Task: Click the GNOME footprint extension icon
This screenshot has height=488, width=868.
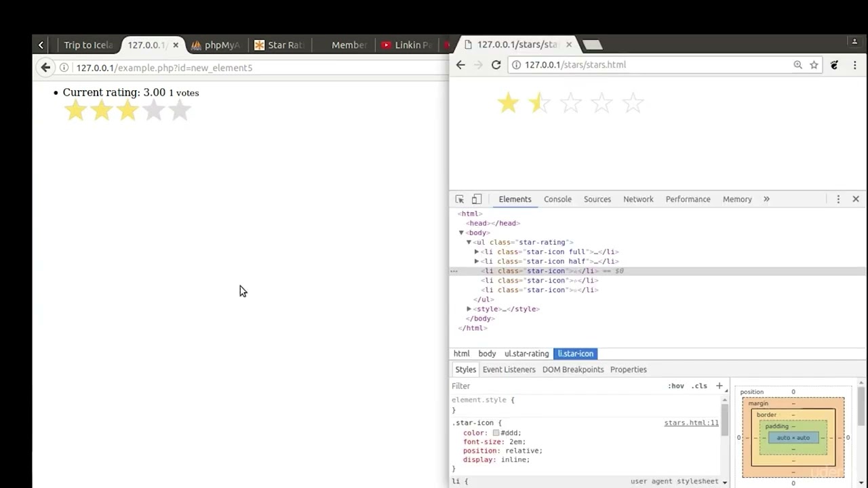Action: (x=835, y=65)
